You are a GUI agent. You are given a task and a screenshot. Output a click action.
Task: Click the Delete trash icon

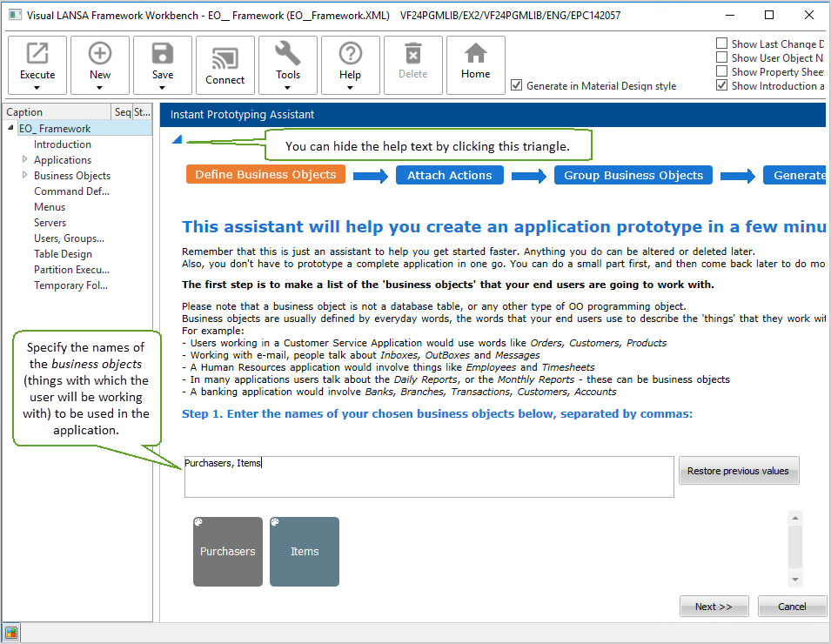[412, 54]
